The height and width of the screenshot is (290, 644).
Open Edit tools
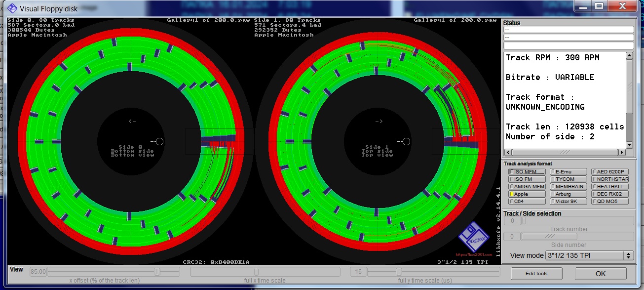tap(536, 274)
